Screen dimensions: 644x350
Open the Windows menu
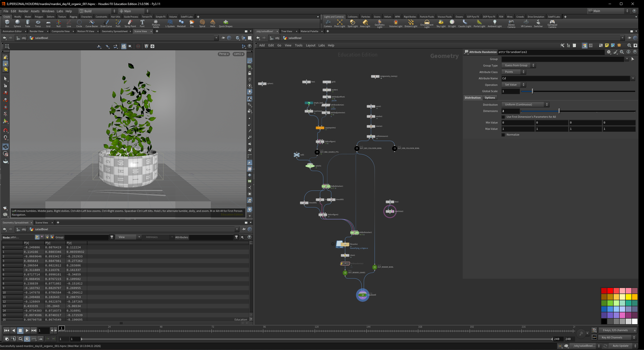(x=48, y=11)
